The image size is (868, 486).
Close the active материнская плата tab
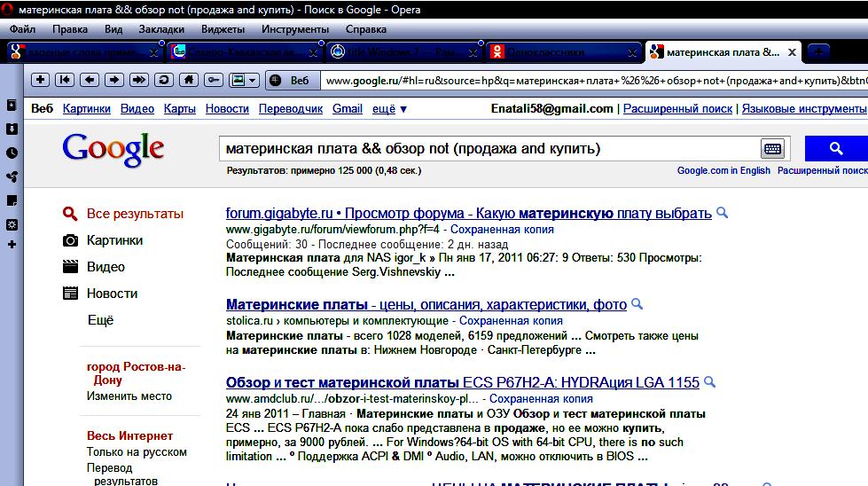[792, 52]
